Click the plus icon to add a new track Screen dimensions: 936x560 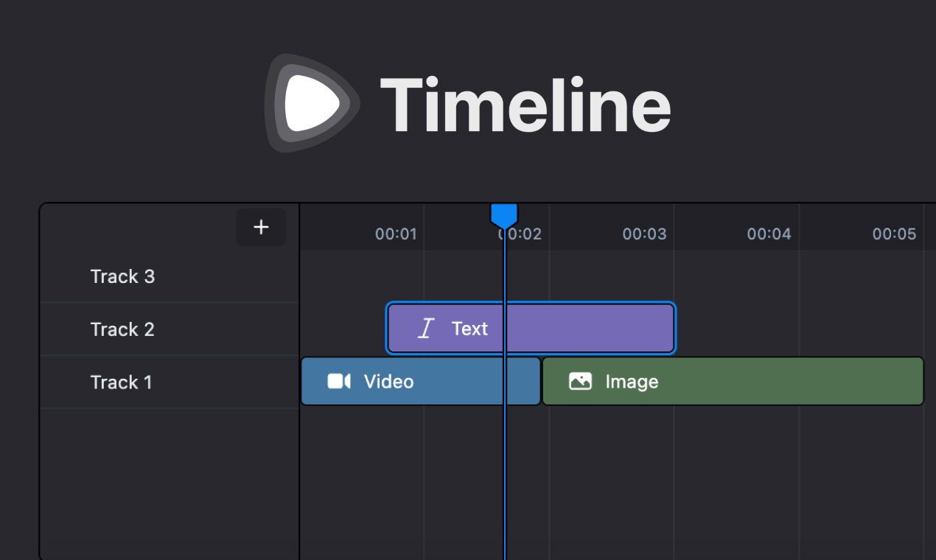click(261, 227)
